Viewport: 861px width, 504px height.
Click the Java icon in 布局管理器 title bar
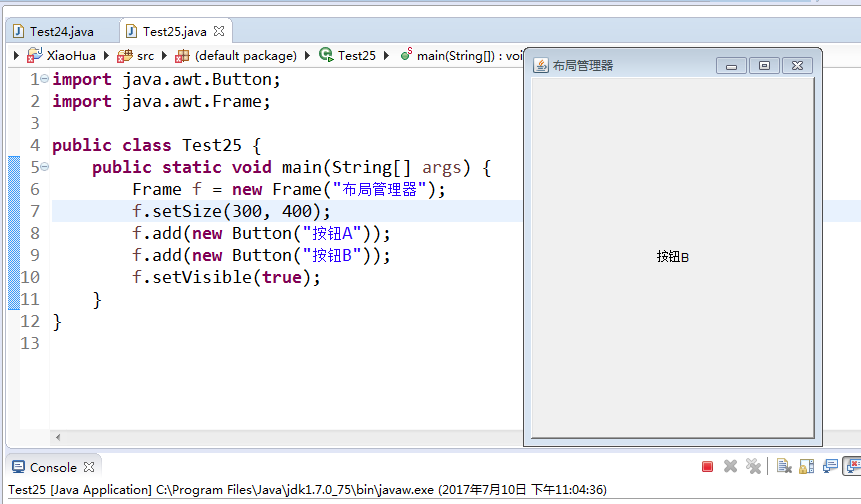[x=540, y=66]
